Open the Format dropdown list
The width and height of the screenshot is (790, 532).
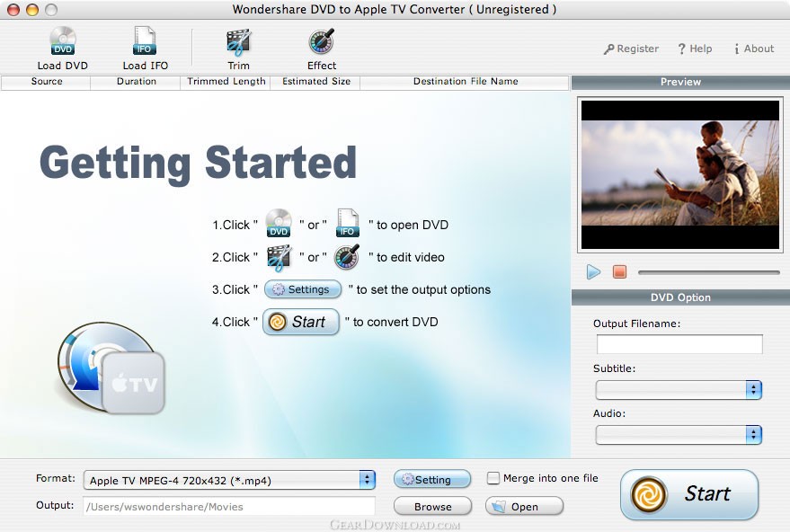coord(229,480)
